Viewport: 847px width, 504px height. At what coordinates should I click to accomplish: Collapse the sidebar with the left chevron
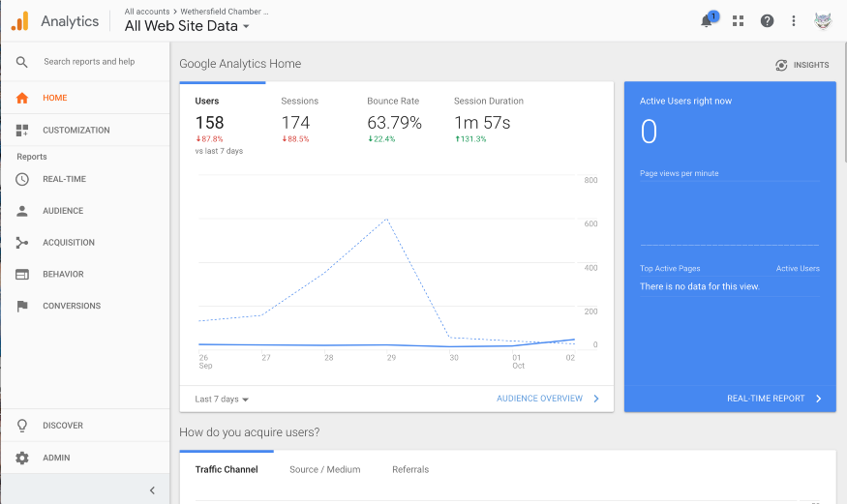[152, 489]
